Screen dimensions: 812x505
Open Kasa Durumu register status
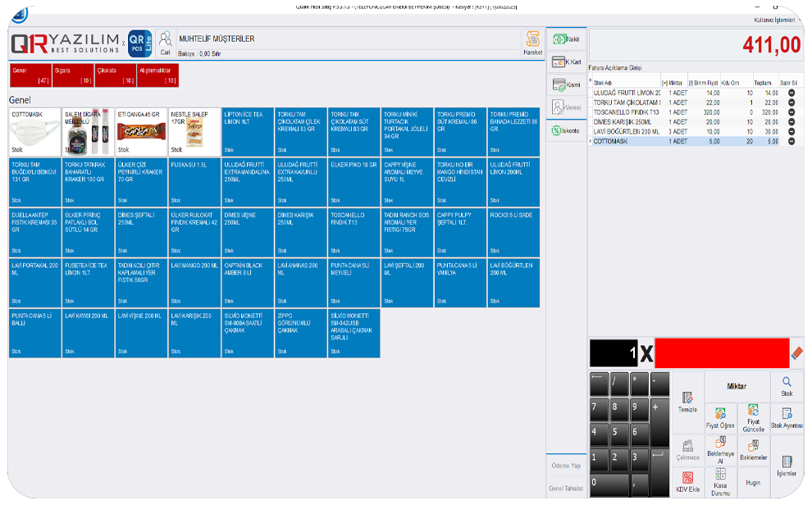[x=720, y=482]
